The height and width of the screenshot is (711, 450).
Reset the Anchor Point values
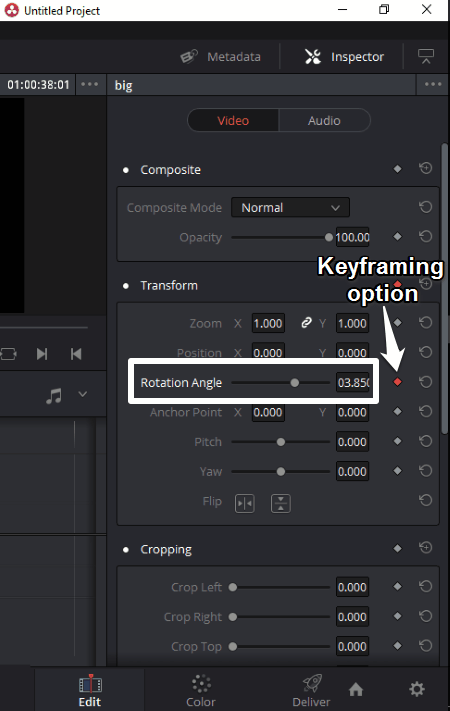point(426,411)
